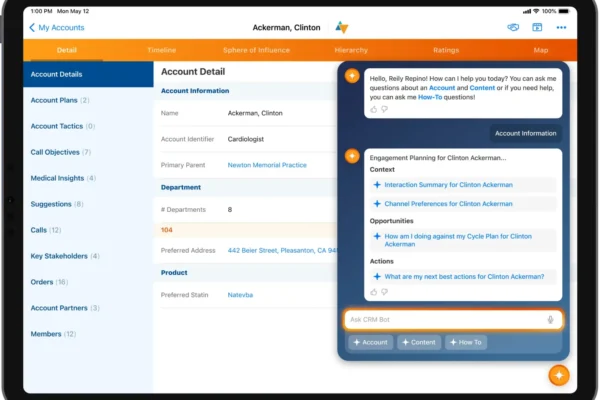Screen dimensions: 600x400
Task: Open the Ratings tab
Action: 446,50
